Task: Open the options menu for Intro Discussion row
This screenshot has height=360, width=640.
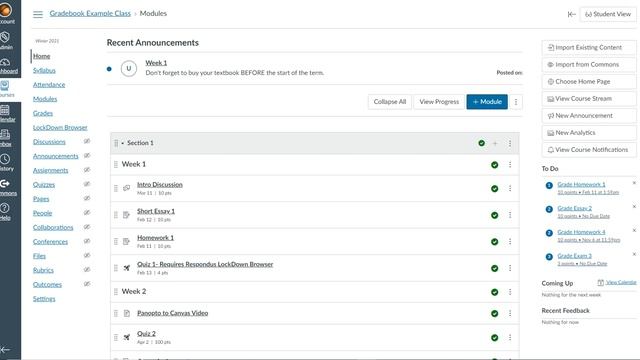Action: pyautogui.click(x=510, y=188)
